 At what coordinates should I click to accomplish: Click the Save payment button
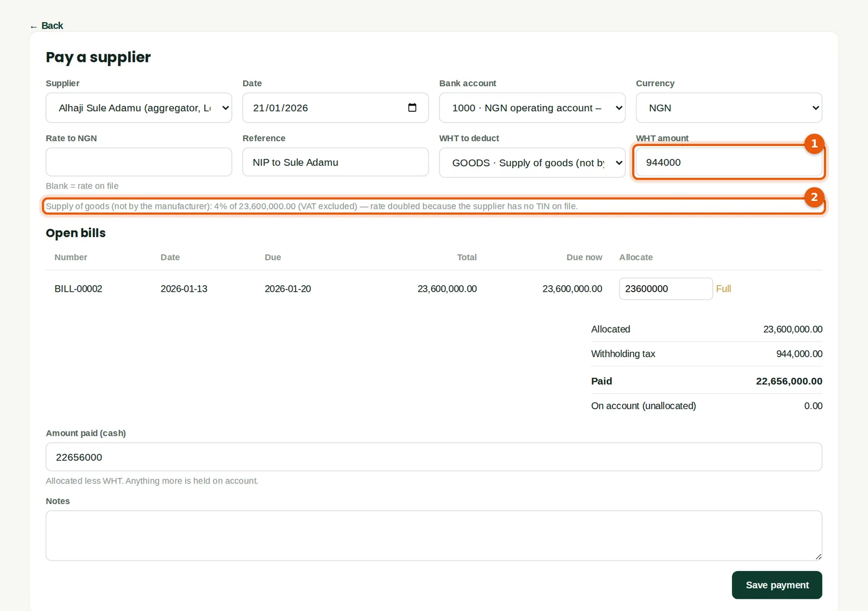(x=777, y=585)
